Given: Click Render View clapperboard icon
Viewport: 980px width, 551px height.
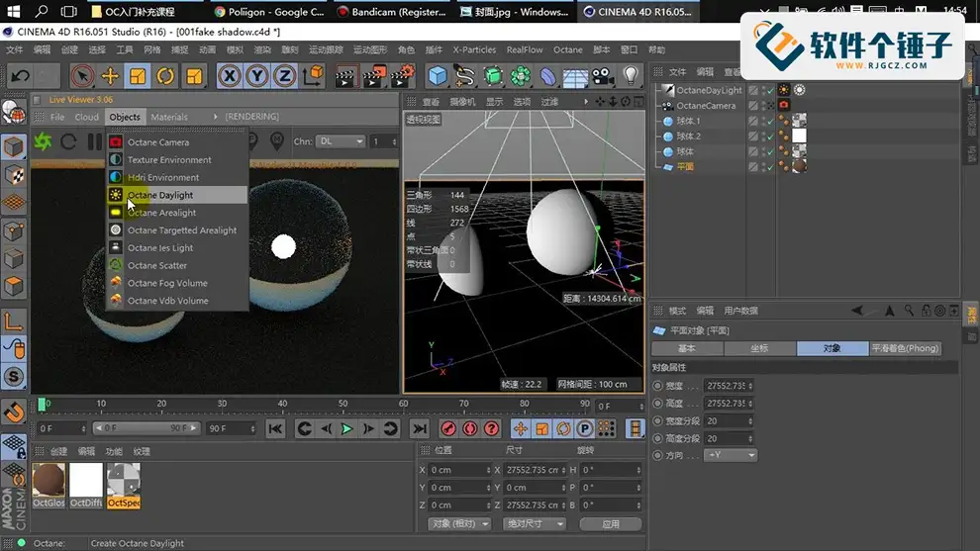Looking at the screenshot, I should coord(345,76).
